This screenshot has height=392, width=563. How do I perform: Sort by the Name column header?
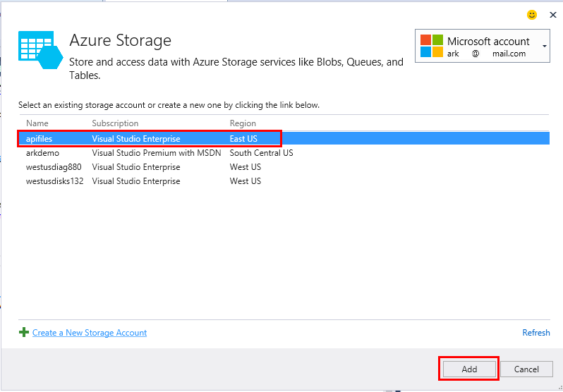pyautogui.click(x=37, y=123)
